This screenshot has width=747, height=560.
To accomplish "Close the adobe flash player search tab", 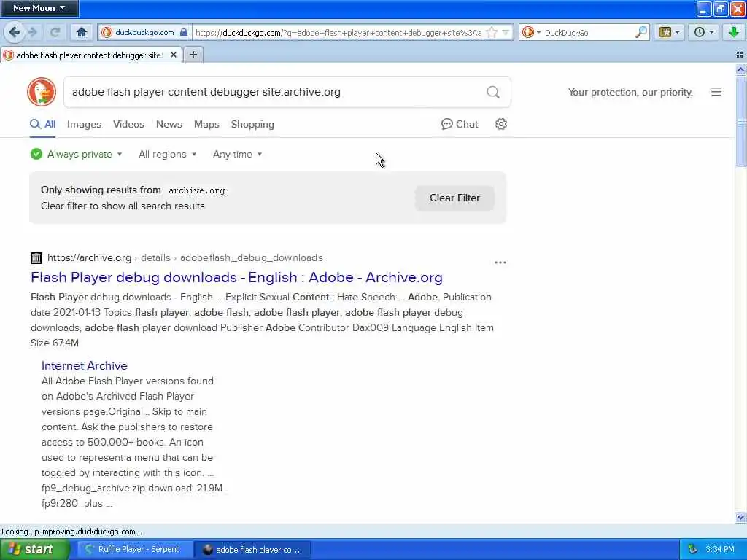I will click(x=174, y=55).
